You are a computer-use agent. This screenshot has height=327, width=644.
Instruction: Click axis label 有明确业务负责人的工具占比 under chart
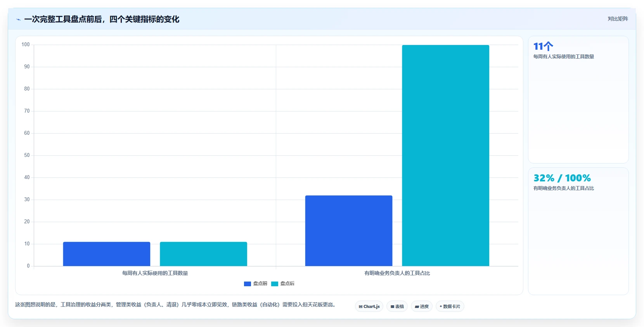397,273
